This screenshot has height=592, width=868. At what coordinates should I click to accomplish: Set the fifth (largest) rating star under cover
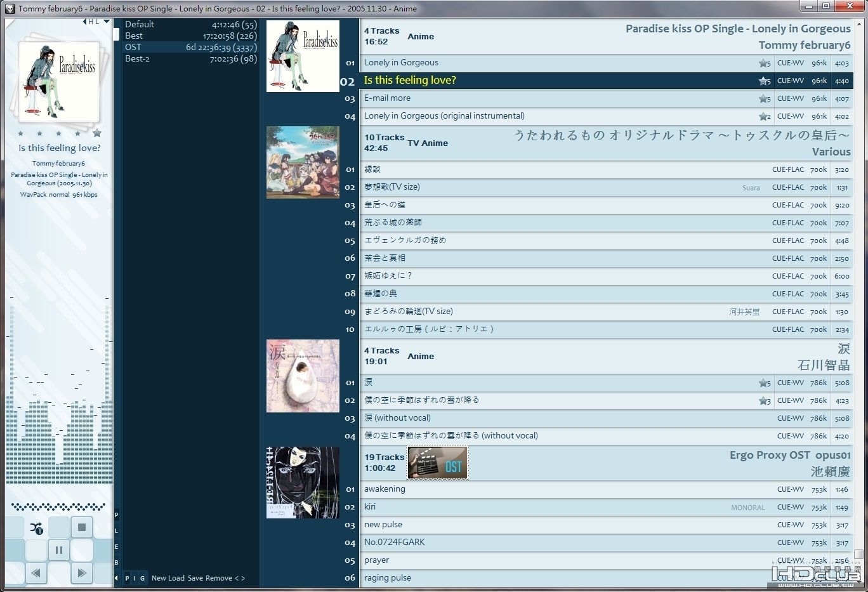coord(97,133)
